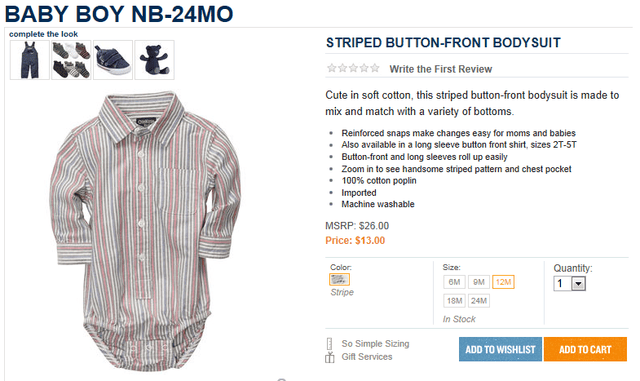Image resolution: width=640 pixels, height=381 pixels.
Task: Choose size 18M
Action: [454, 301]
